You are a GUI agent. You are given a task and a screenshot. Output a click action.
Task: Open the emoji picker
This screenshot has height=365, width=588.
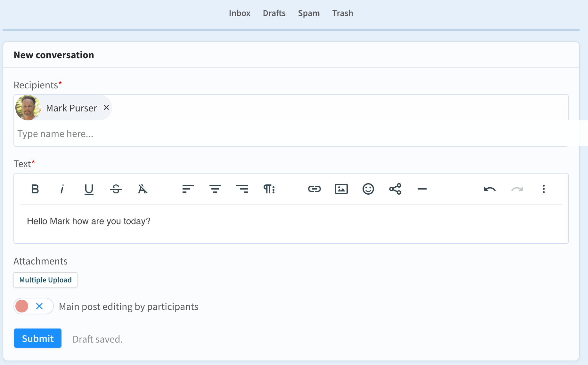[368, 189]
